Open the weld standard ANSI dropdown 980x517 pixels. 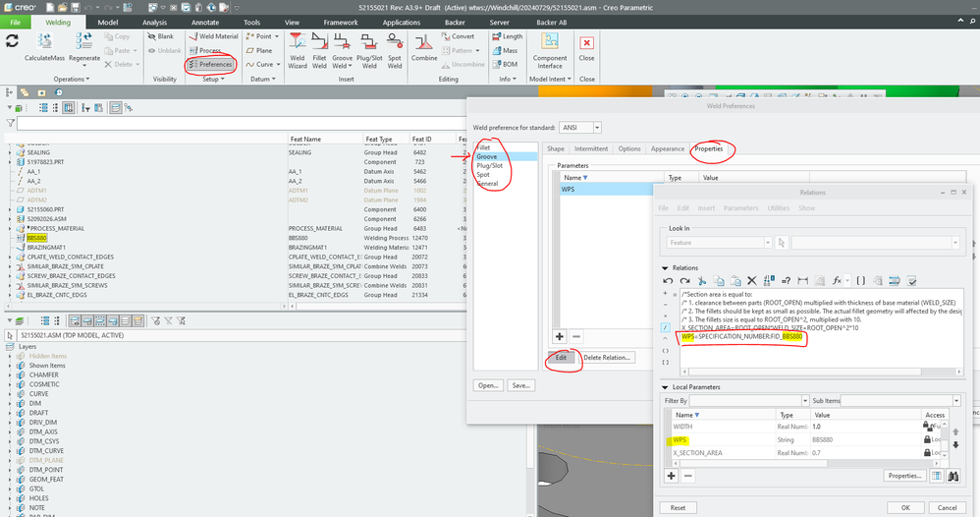pyautogui.click(x=597, y=127)
